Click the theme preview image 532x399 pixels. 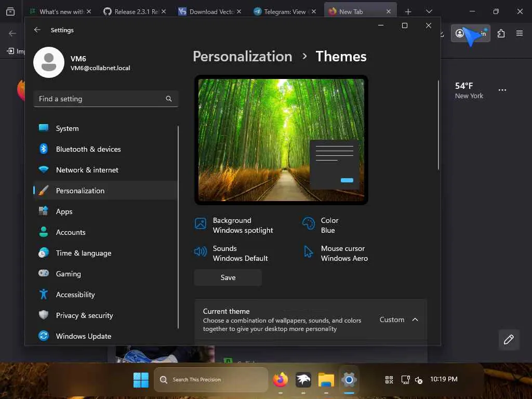281,140
